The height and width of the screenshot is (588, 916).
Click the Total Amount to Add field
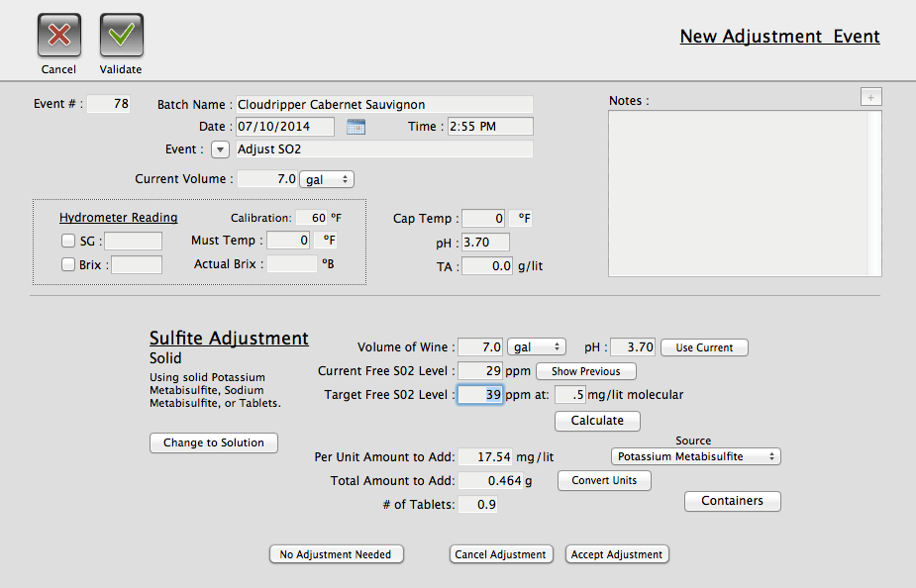(x=491, y=480)
